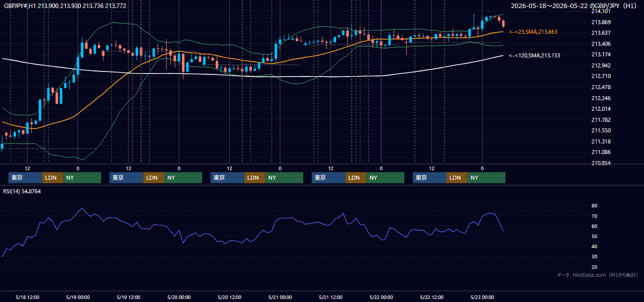Click the 213.174 price level label
The width and height of the screenshot is (644, 302).
click(601, 54)
